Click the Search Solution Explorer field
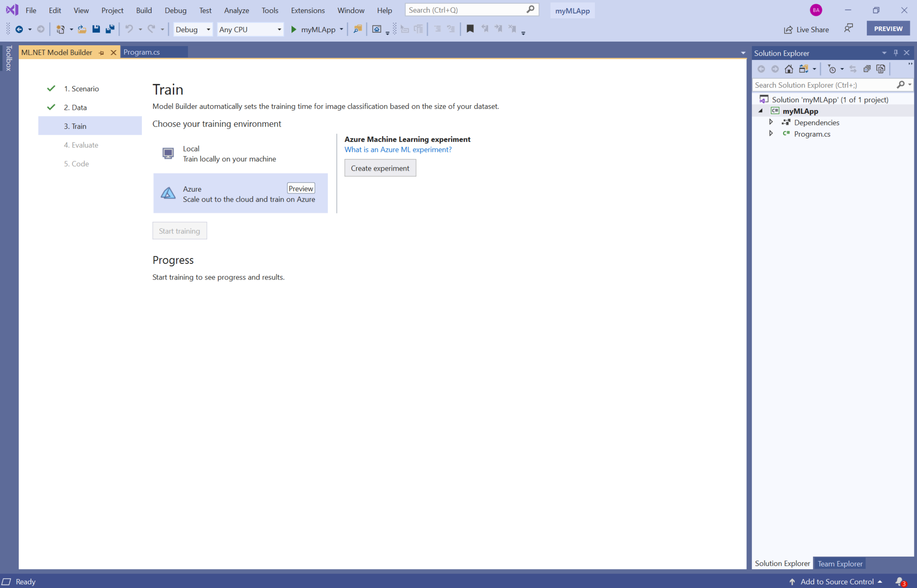 (x=823, y=85)
